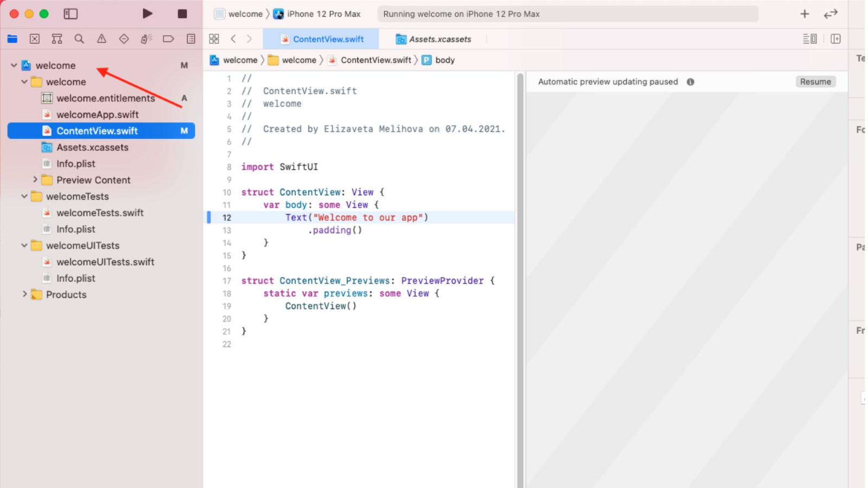Add a new editor pane
The height and width of the screenshot is (488, 868).
click(x=835, y=38)
